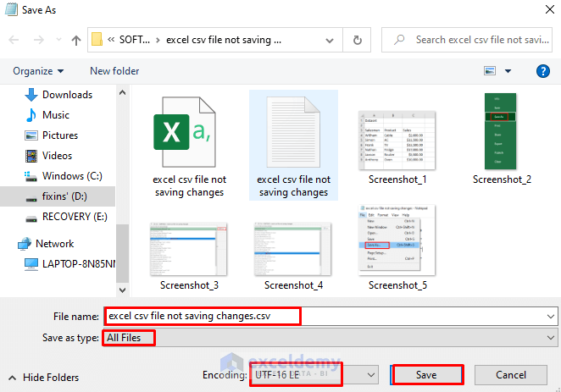
Task: Click the File name input field
Action: [324, 317]
